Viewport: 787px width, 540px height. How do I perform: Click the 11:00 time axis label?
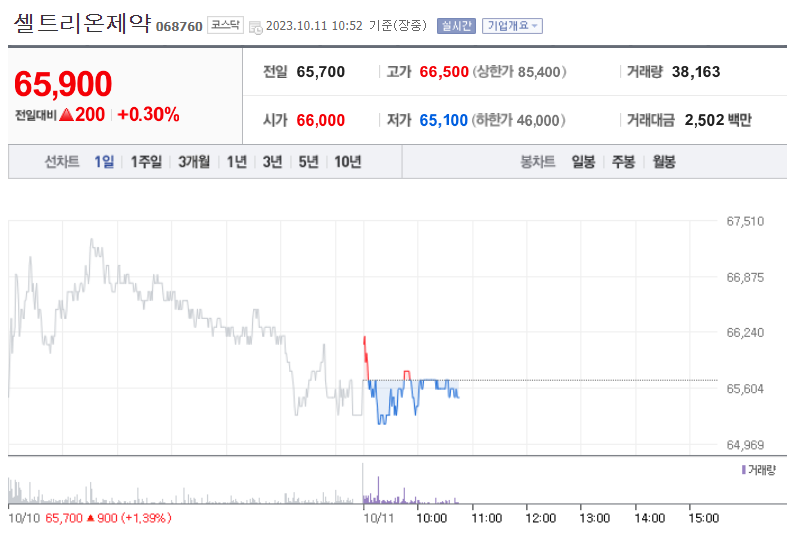pos(486,518)
